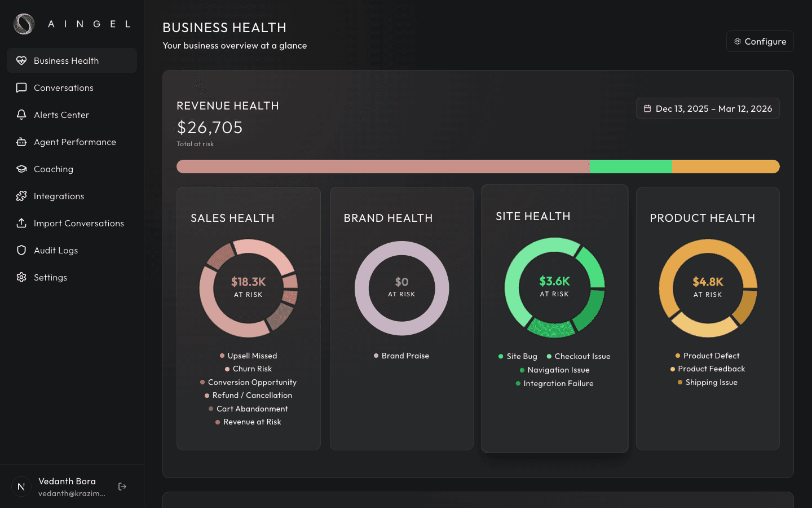Image resolution: width=812 pixels, height=508 pixels.
Task: Click the Coaching icon in the sidebar
Action: (x=21, y=169)
